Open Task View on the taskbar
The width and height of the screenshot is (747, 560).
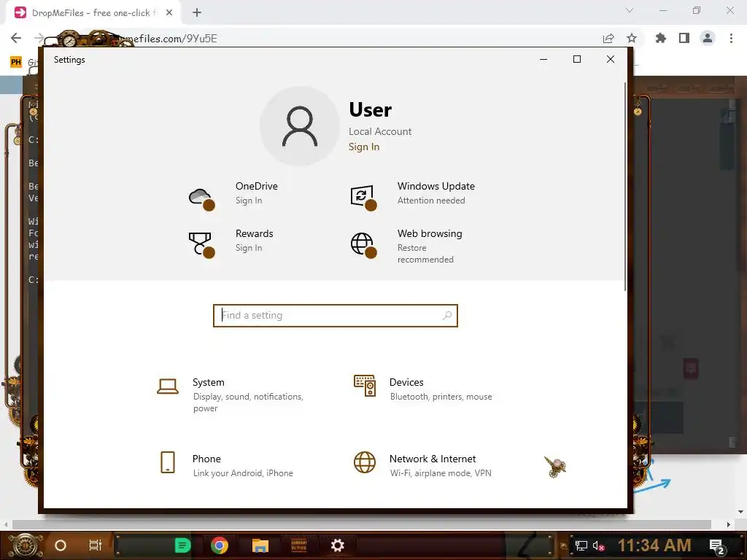[96, 545]
